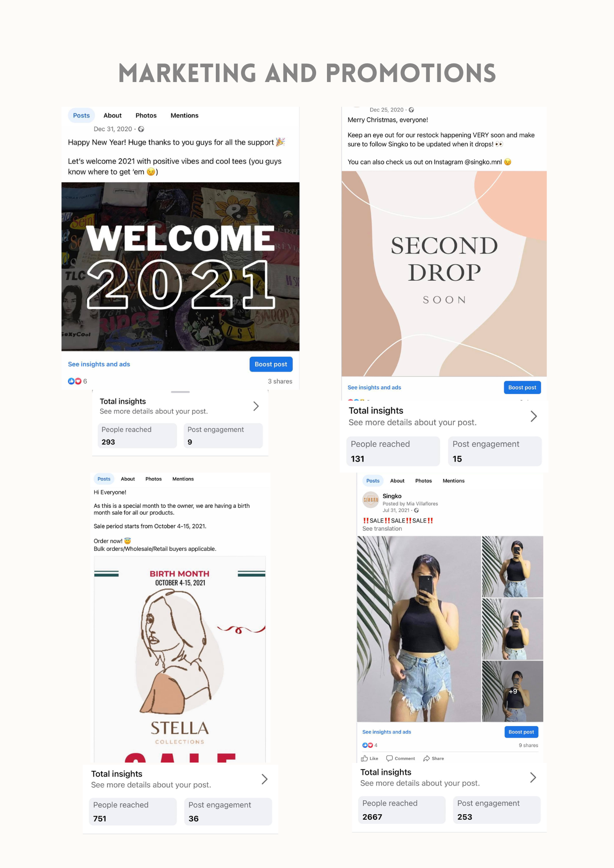Expand Total insights chevron for 293 reached post
The image size is (614, 868).
[x=256, y=406]
